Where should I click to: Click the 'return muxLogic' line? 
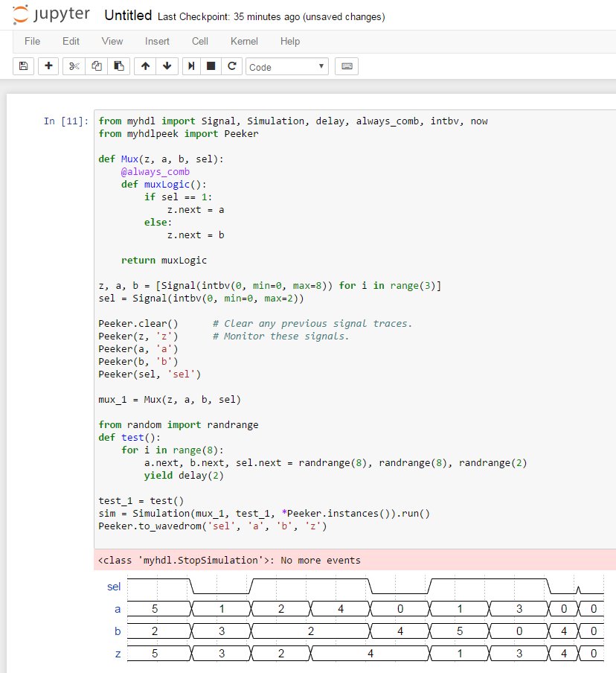(x=164, y=260)
